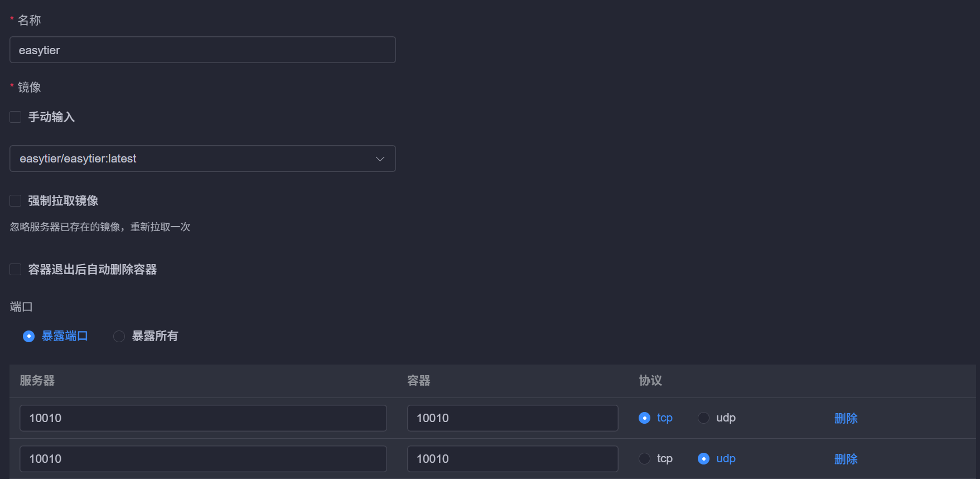This screenshot has width=980, height=479.
Task: Choose tcp protocol in first port row
Action: pyautogui.click(x=645, y=418)
